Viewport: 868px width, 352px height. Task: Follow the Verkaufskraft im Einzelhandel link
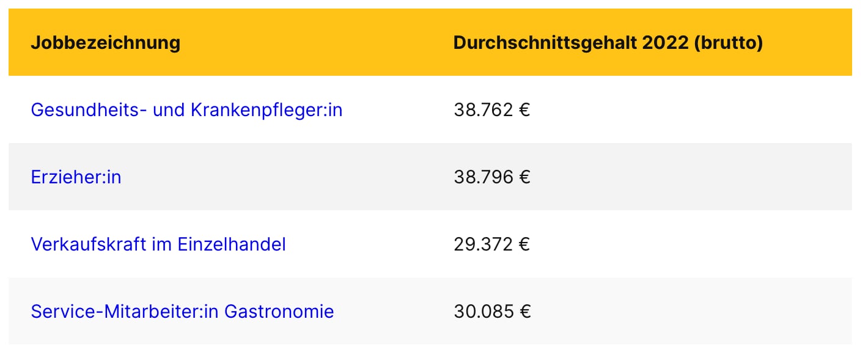click(x=158, y=244)
